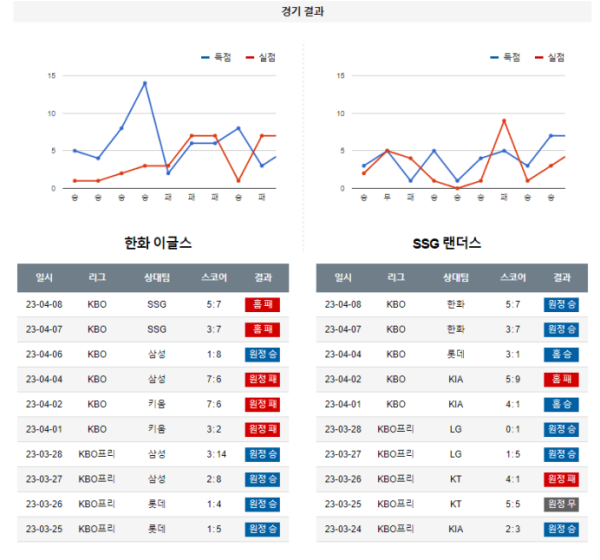
Task: Click 키움 opponent in 한화 23-04-02 row
Action: [x=157, y=404]
